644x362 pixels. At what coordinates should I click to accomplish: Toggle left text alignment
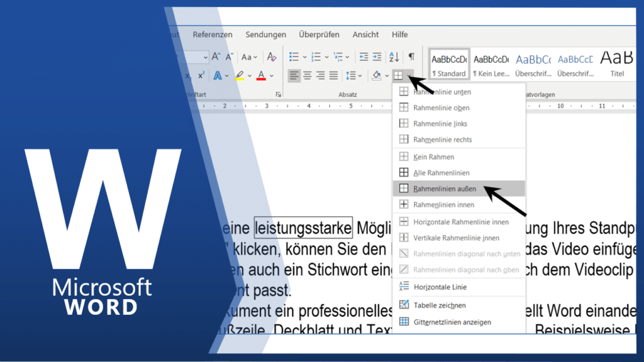(x=294, y=76)
